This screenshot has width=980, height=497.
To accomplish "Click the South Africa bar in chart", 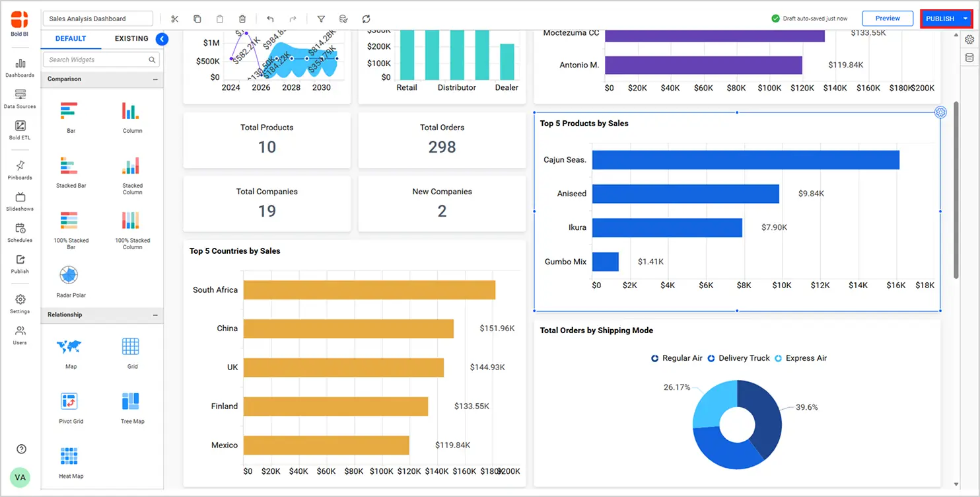I will click(x=369, y=290).
